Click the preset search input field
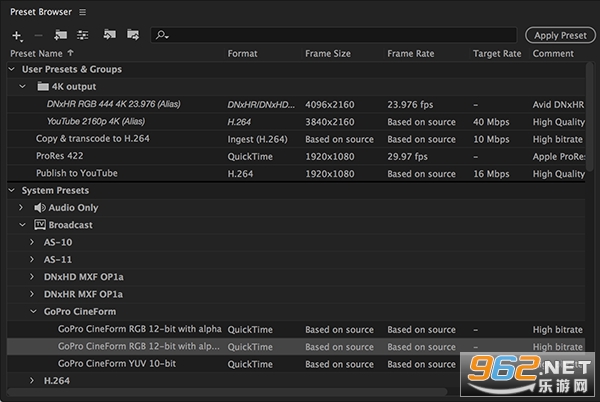600x402 pixels. [x=334, y=35]
